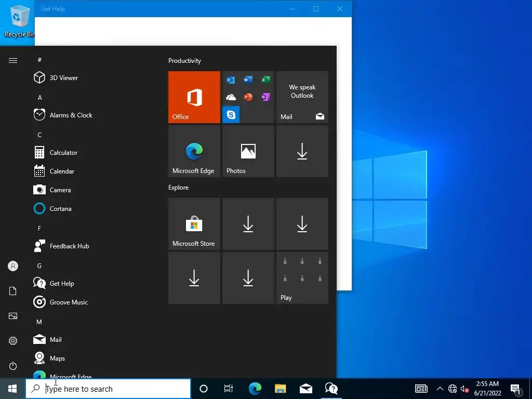The height and width of the screenshot is (399, 532).
Task: Click the G letter header in app list
Action: pos(39,265)
